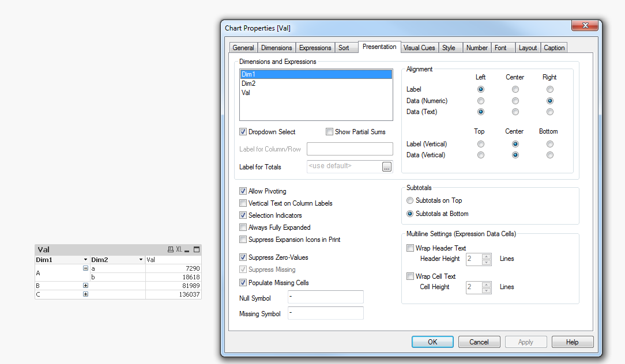This screenshot has width=625, height=364.
Task: Send Val chart to Excel via XL icon
Action: pyautogui.click(x=179, y=249)
